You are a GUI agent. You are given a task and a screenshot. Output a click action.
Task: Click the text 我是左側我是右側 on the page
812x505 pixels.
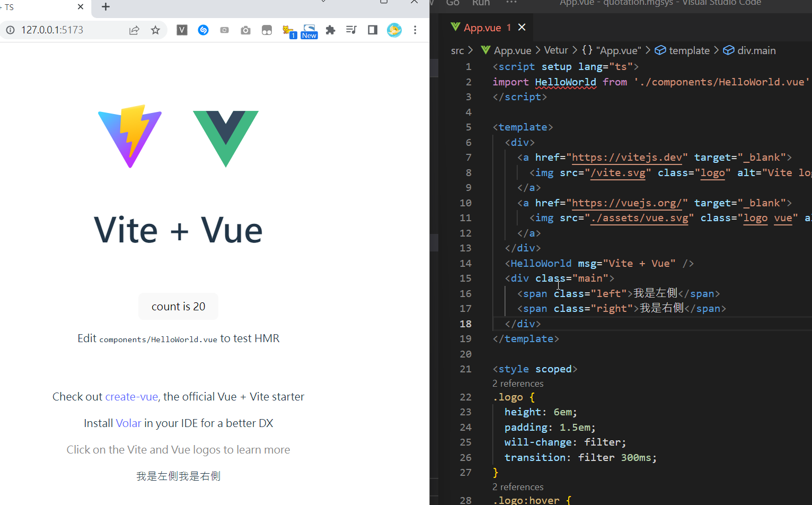[x=178, y=476]
